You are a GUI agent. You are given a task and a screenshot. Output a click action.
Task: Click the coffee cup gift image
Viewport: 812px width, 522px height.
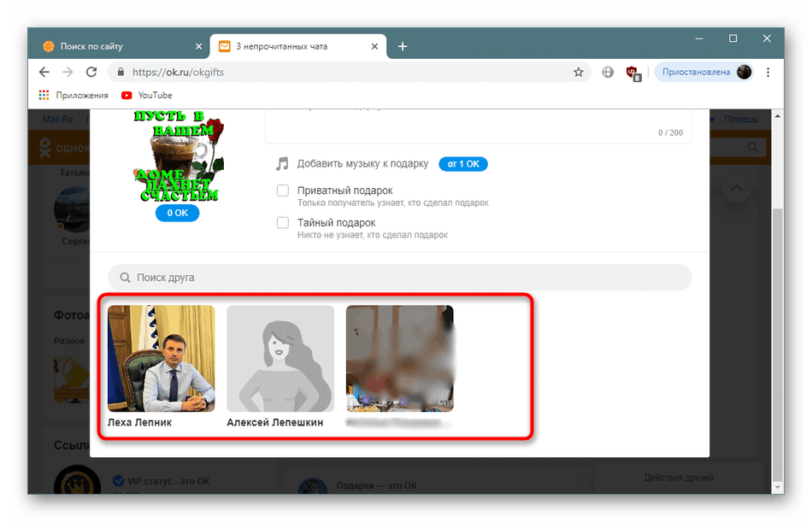point(178,156)
